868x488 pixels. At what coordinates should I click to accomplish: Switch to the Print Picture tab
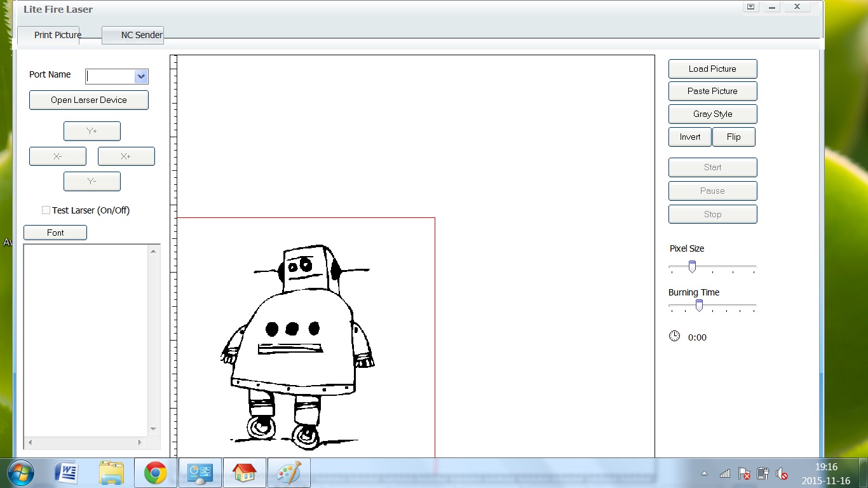pyautogui.click(x=49, y=35)
